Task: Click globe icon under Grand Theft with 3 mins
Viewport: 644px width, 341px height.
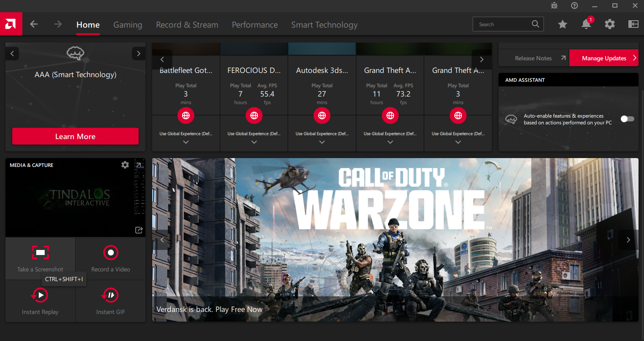Action: pyautogui.click(x=458, y=115)
